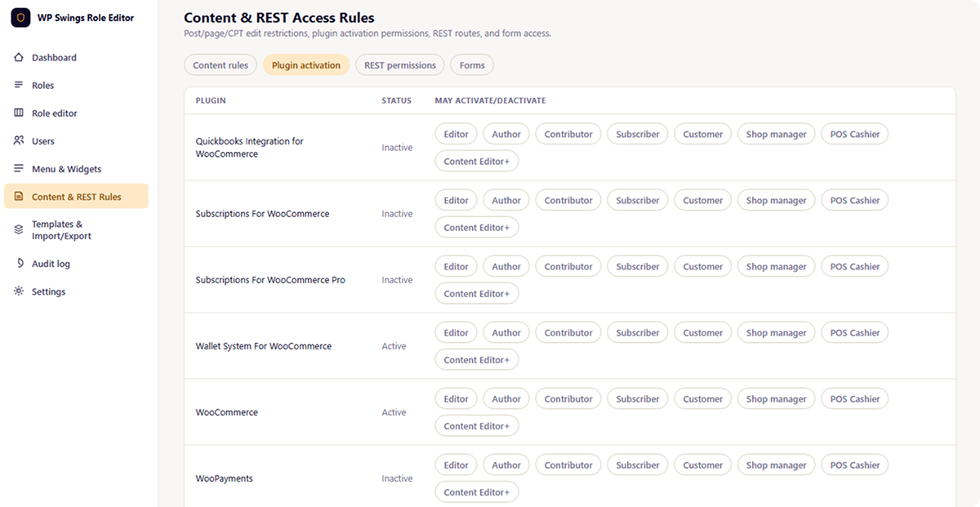Screen dimensions: 980x507
Task: Click the Templates layers icon
Action: click(x=19, y=230)
